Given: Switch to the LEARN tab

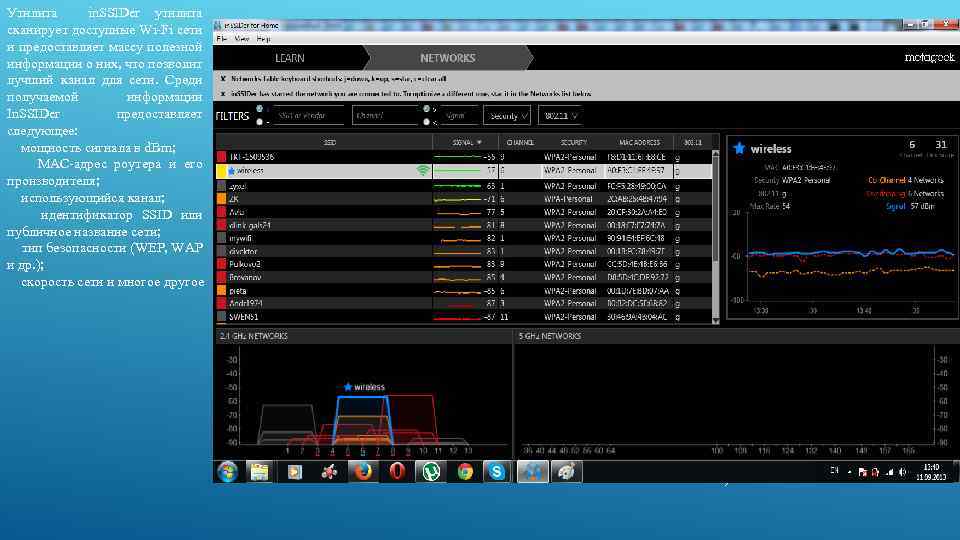Looking at the screenshot, I should pyautogui.click(x=290, y=58).
